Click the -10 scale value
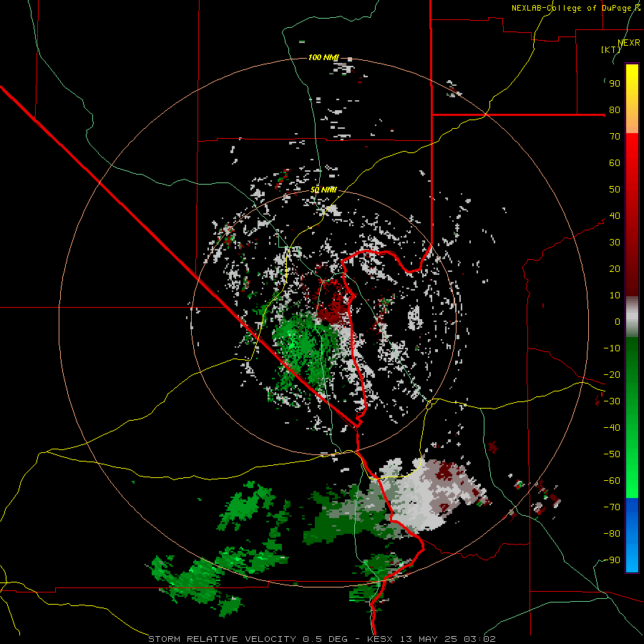 pyautogui.click(x=612, y=348)
